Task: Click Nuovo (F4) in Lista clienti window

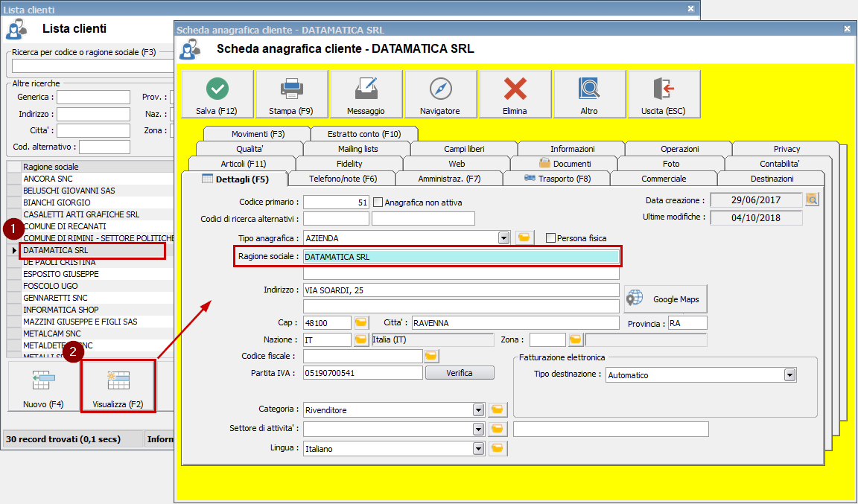Action: [x=43, y=386]
